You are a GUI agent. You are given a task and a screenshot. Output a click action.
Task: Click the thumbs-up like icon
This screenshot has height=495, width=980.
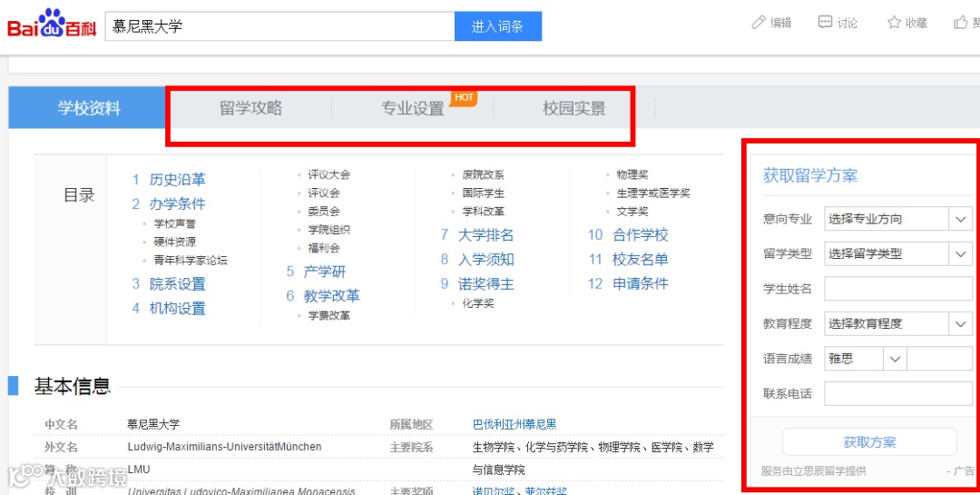tap(961, 23)
